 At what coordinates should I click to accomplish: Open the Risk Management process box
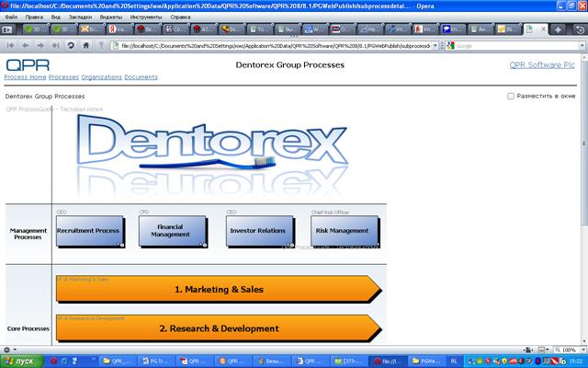tap(345, 231)
